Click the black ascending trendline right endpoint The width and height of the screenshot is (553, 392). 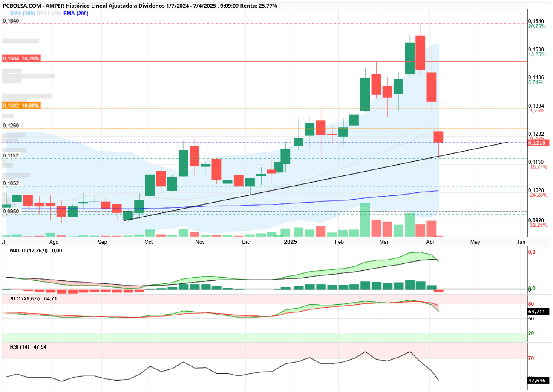click(507, 142)
